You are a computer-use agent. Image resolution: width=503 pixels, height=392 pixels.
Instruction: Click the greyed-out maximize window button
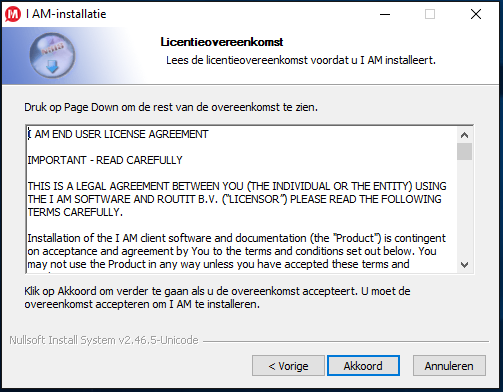(x=430, y=14)
